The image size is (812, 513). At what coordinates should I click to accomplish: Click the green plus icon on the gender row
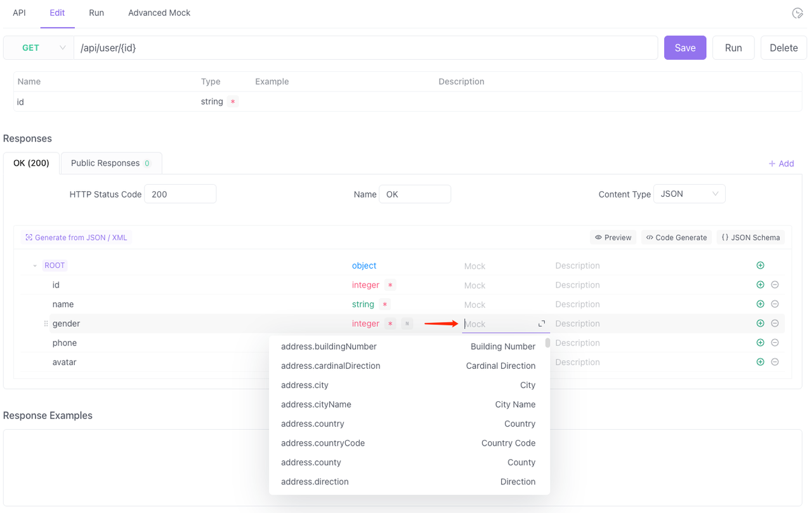760,323
